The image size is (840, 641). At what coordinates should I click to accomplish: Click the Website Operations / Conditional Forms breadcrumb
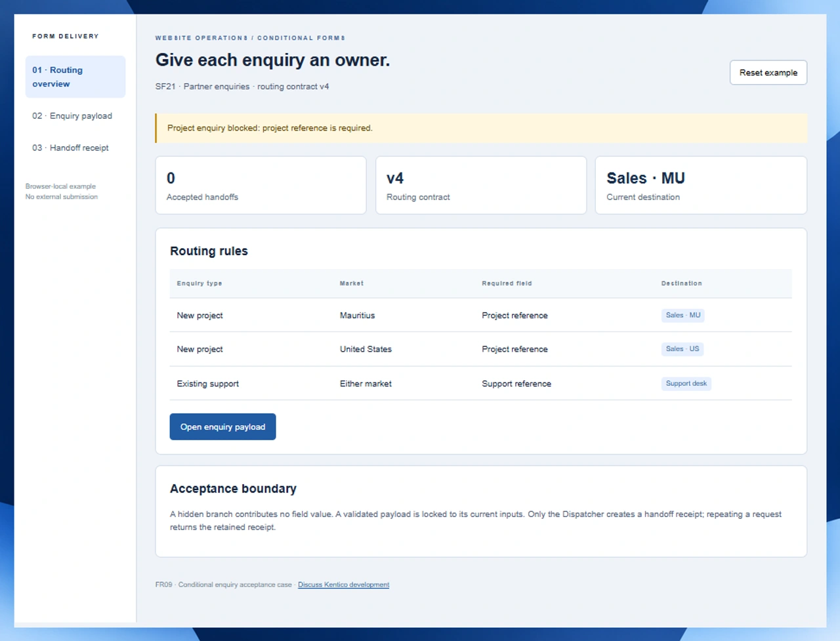[250, 38]
